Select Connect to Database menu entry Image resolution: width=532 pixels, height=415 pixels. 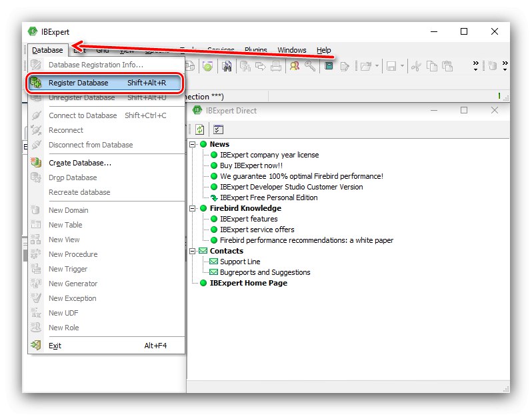point(107,115)
